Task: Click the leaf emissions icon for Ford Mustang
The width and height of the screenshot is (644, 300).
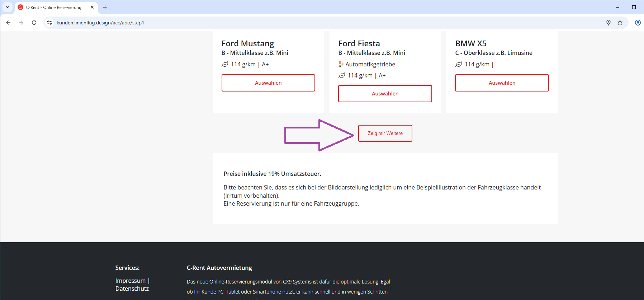Action: pos(225,65)
